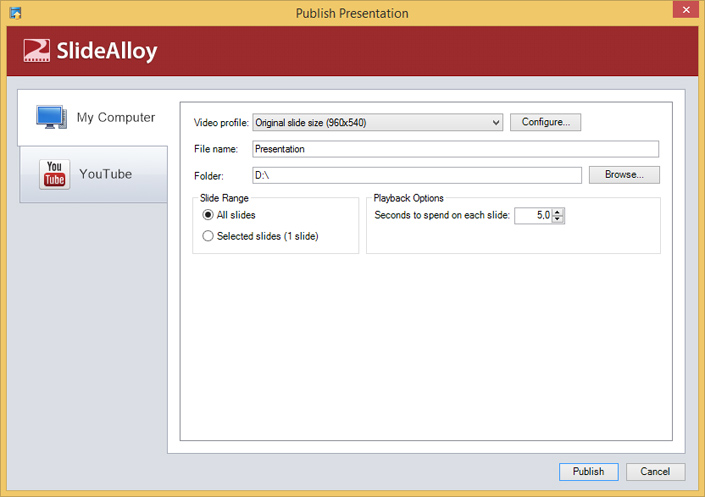Click the Publish button

[589, 471]
